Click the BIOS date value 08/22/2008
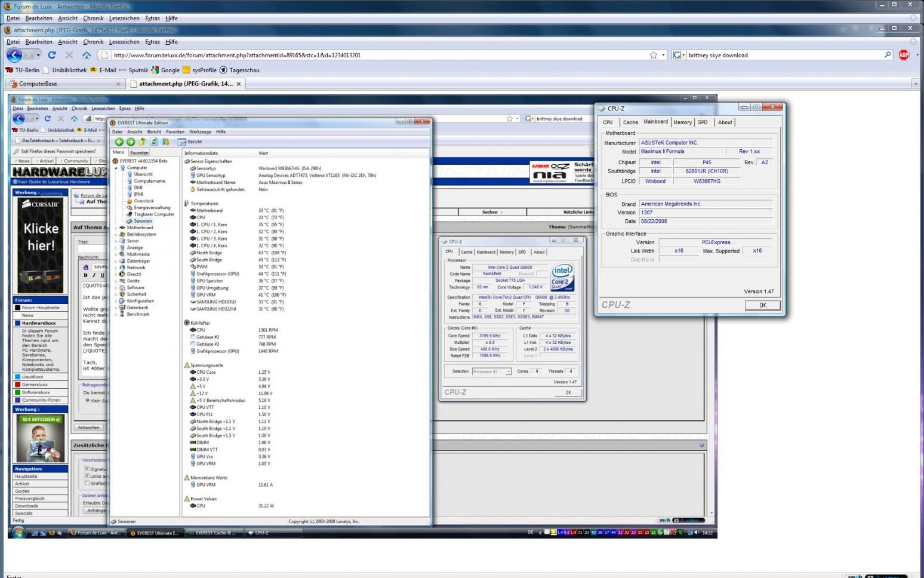 (x=706, y=221)
